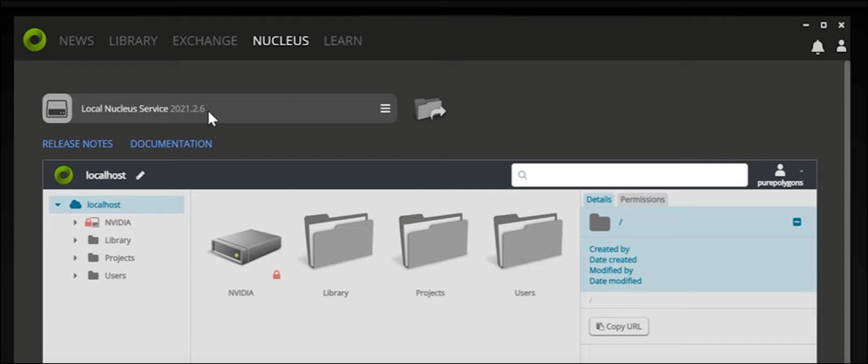Click the Copy URL button
Image resolution: width=868 pixels, height=364 pixels.
(619, 326)
